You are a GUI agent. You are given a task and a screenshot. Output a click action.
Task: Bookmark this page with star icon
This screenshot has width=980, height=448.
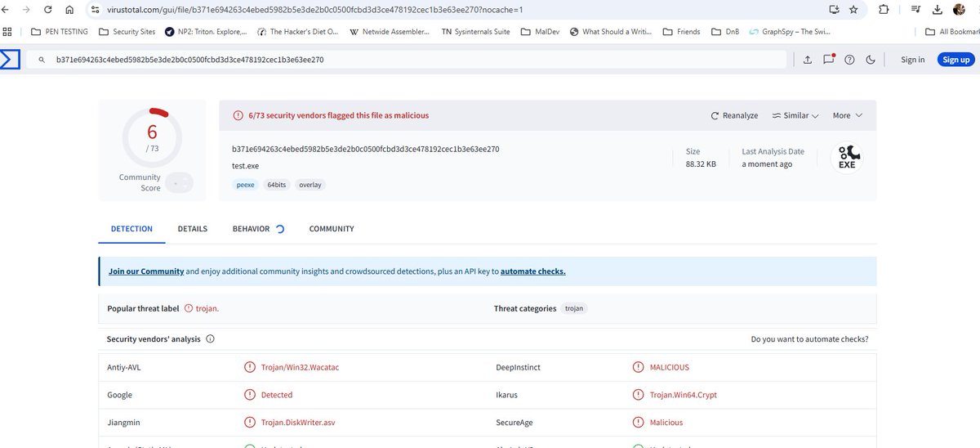point(853,10)
